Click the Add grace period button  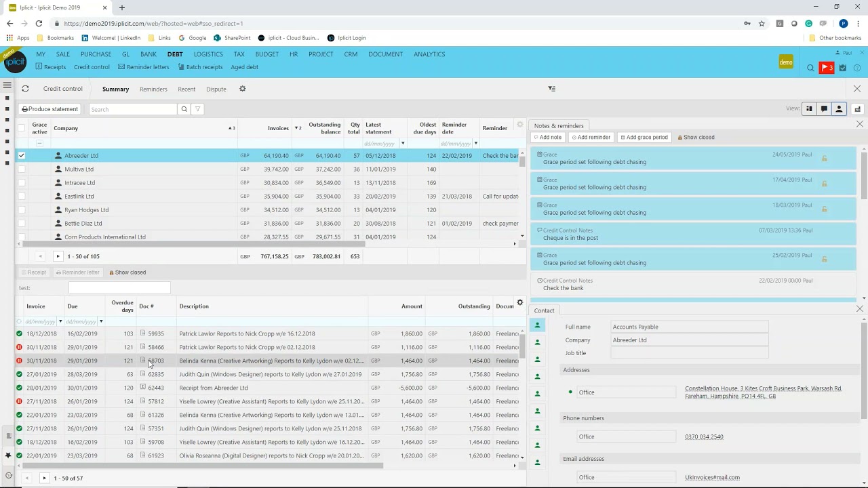pyautogui.click(x=644, y=138)
